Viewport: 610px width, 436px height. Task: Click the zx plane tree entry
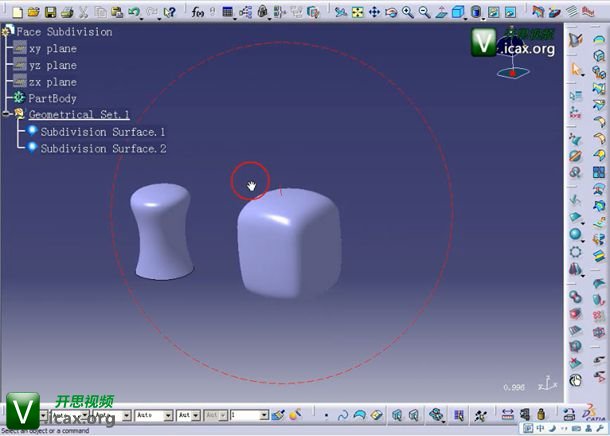pyautogui.click(x=52, y=82)
